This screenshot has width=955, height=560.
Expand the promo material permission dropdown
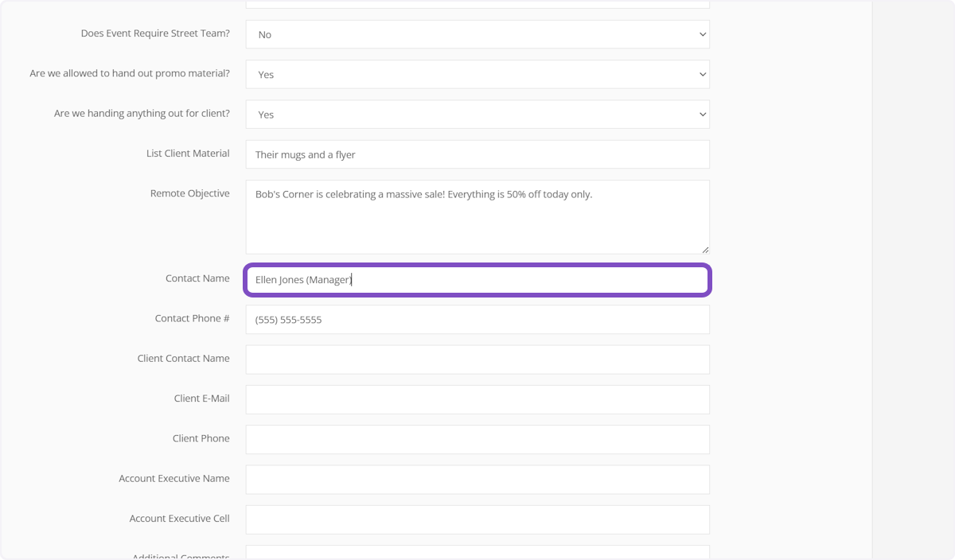pyautogui.click(x=477, y=75)
